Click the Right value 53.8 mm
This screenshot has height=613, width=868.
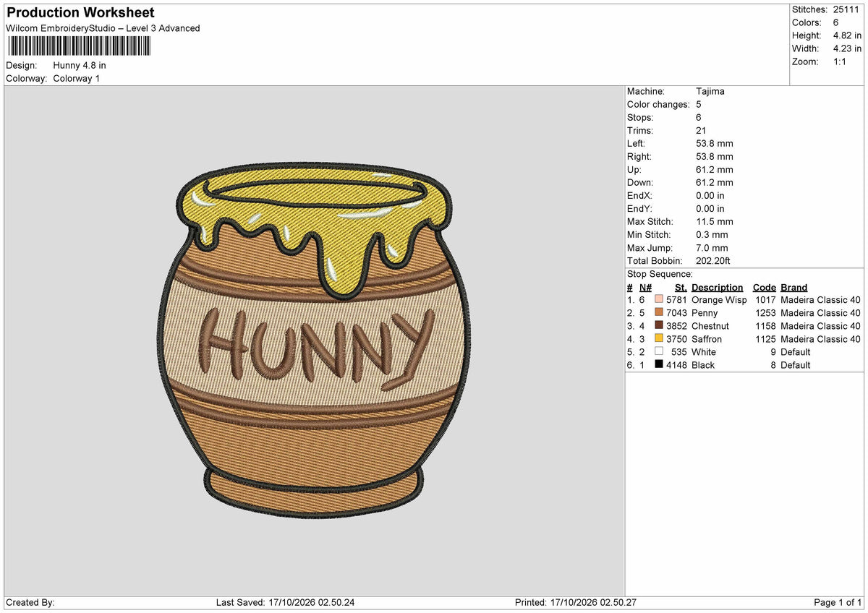click(x=715, y=156)
